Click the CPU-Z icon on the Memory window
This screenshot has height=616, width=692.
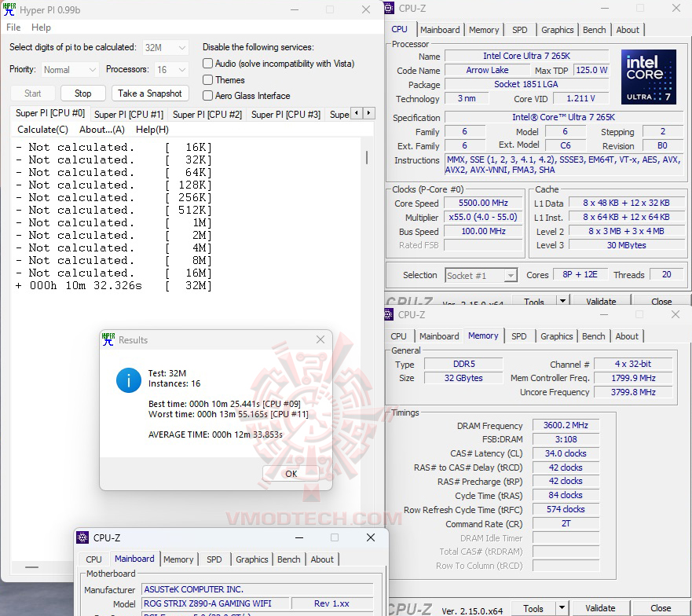click(388, 314)
